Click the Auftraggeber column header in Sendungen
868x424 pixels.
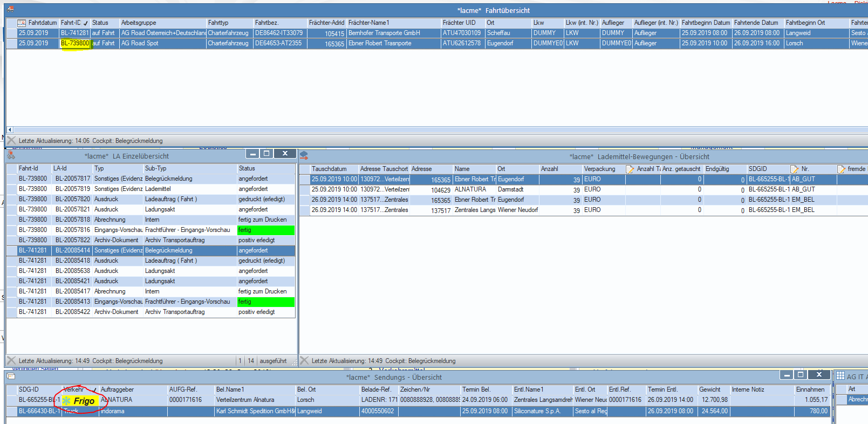133,389
